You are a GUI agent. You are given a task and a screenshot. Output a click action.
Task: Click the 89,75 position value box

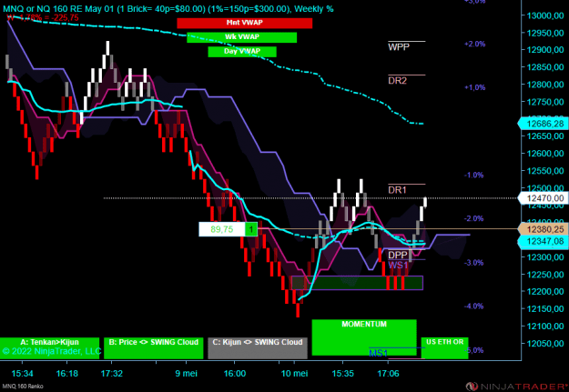point(222,229)
